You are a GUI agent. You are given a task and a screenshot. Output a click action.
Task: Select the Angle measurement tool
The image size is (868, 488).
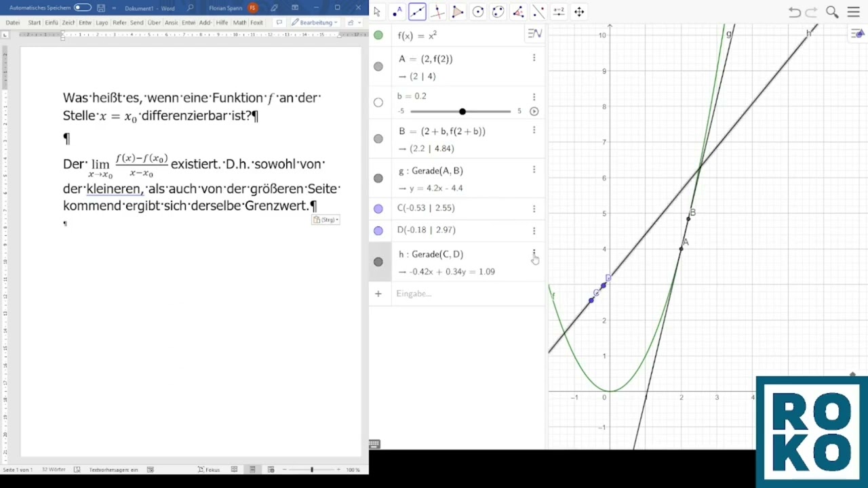[518, 12]
